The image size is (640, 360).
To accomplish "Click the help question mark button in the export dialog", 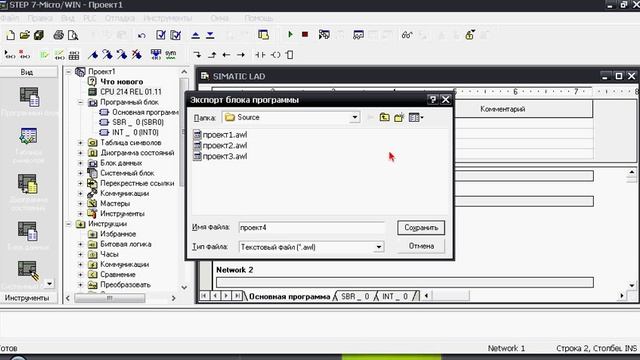I will (x=432, y=100).
